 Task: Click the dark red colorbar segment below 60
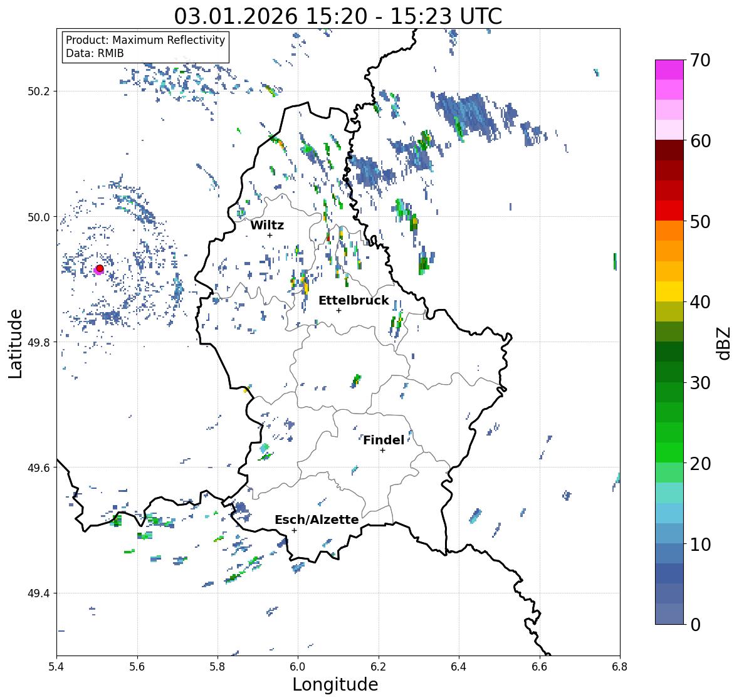669,150
